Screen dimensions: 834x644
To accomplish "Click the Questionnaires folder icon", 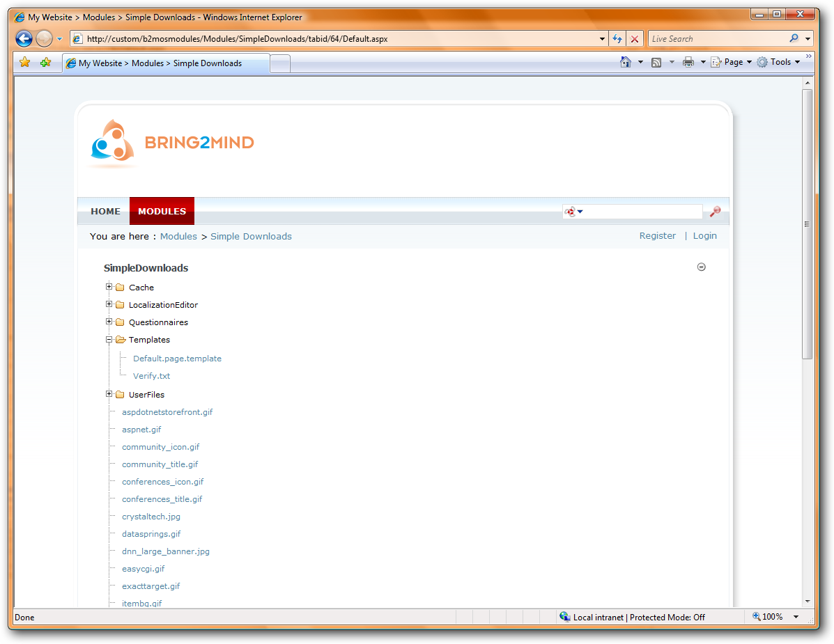I will tap(121, 322).
